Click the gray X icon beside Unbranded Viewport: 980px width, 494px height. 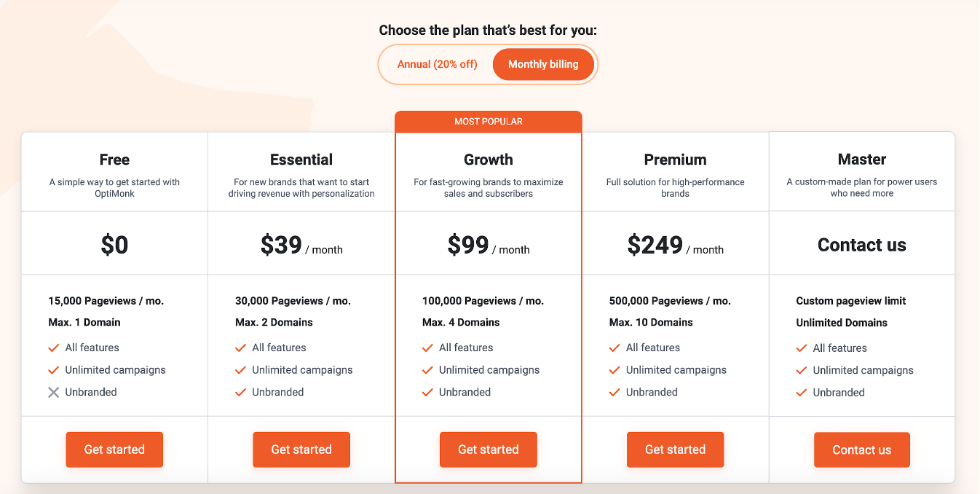(x=53, y=392)
